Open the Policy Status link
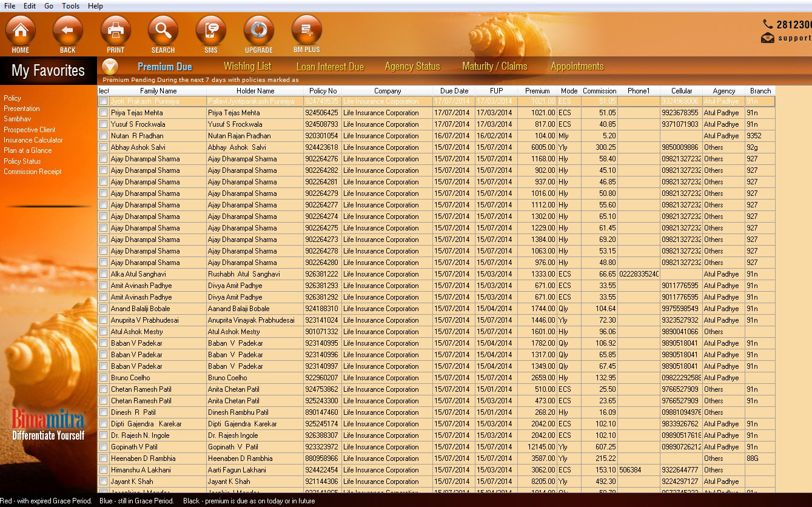Image resolution: width=812 pixels, height=507 pixels. coord(22,161)
